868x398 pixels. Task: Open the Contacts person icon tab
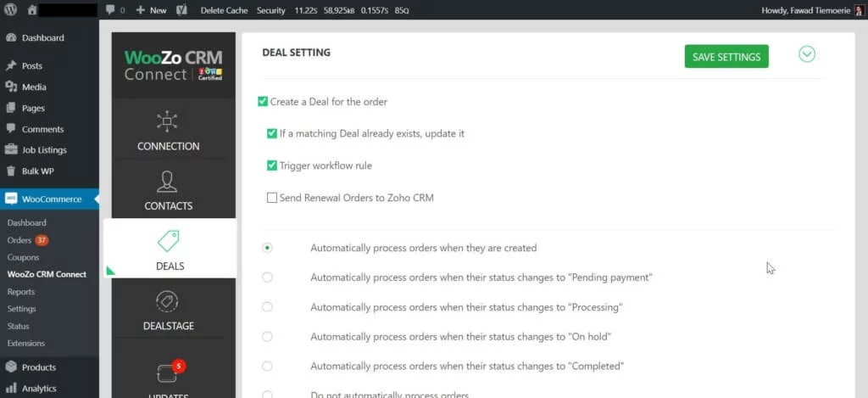coord(167,182)
